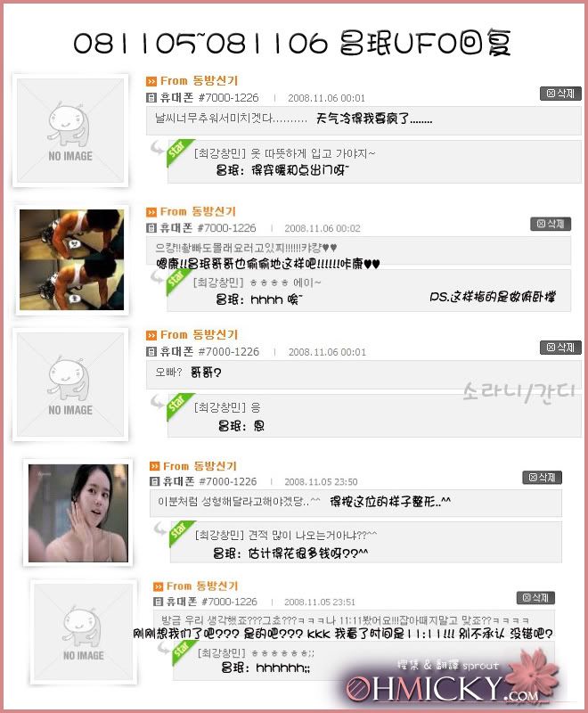The height and width of the screenshot is (713, 588).
Task: Click the green star ribbon on the 응 reply
Action: point(179,406)
